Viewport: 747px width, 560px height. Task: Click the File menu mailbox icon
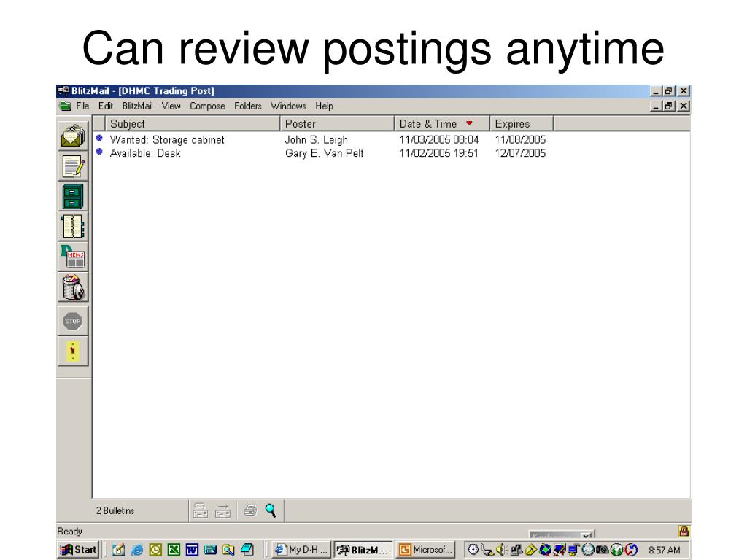(x=65, y=106)
